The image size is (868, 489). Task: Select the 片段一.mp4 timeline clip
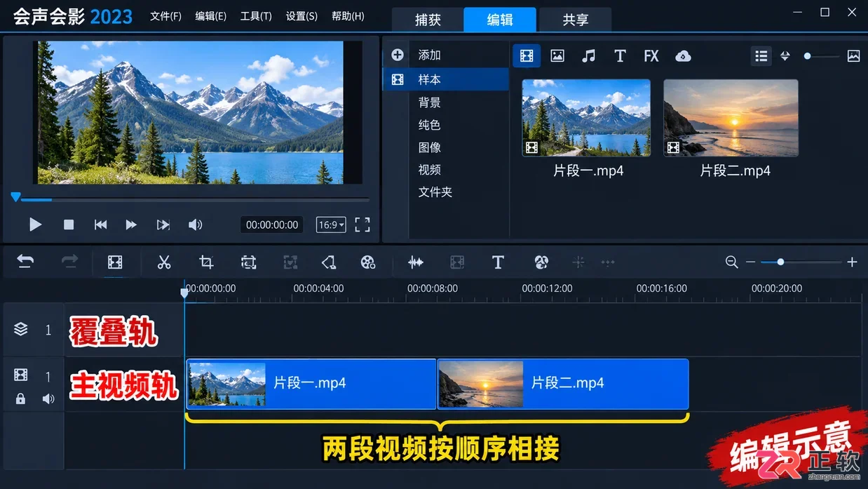(311, 384)
